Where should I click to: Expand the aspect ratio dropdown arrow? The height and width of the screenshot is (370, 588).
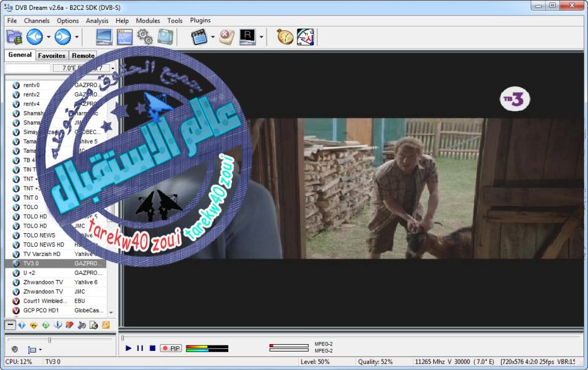tap(40, 350)
